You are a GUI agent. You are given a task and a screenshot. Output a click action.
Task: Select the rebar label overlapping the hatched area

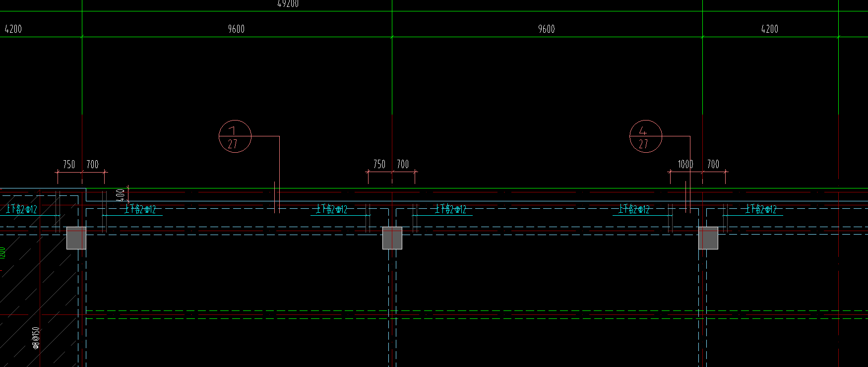[22, 209]
